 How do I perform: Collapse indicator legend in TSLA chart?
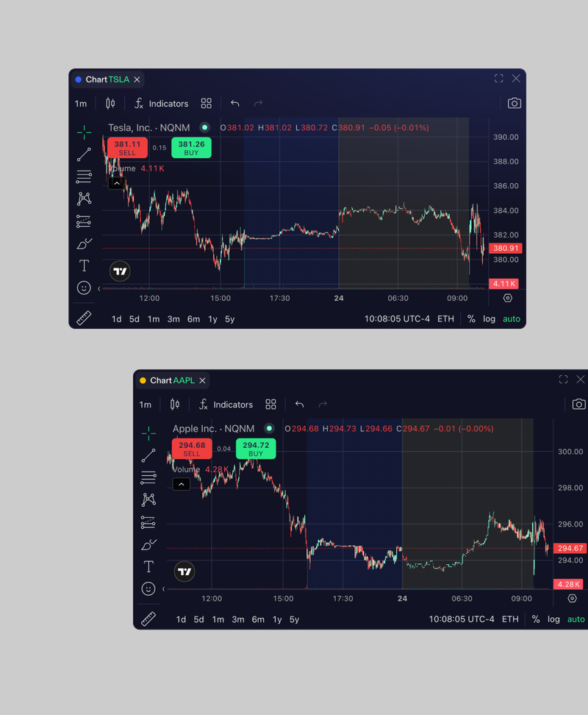[117, 183]
